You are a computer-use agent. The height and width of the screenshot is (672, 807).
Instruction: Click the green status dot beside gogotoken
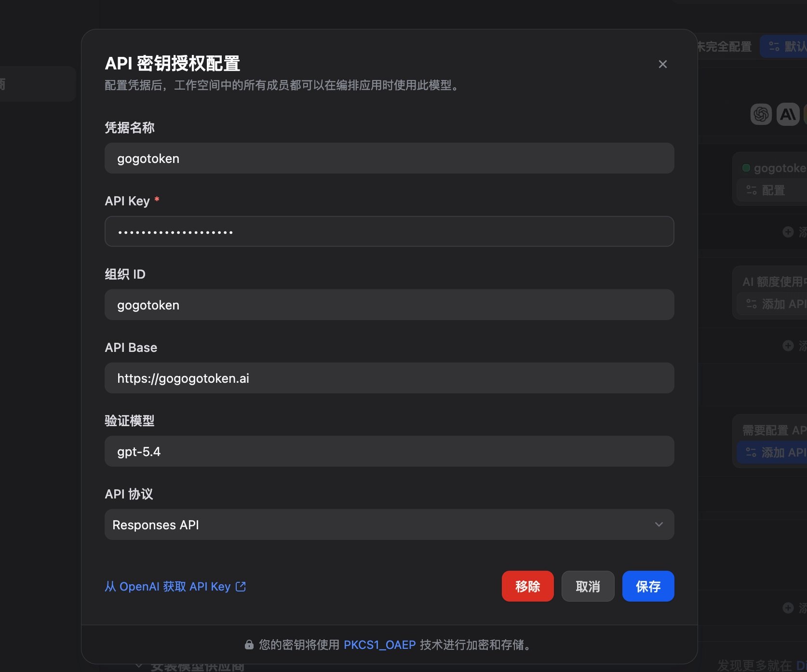coord(746,168)
